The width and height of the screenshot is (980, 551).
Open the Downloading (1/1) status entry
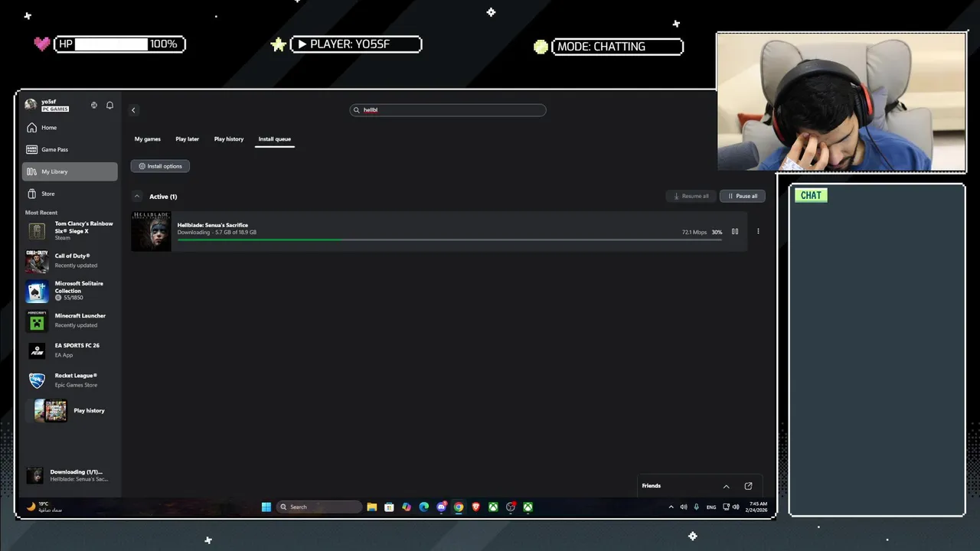tap(70, 475)
